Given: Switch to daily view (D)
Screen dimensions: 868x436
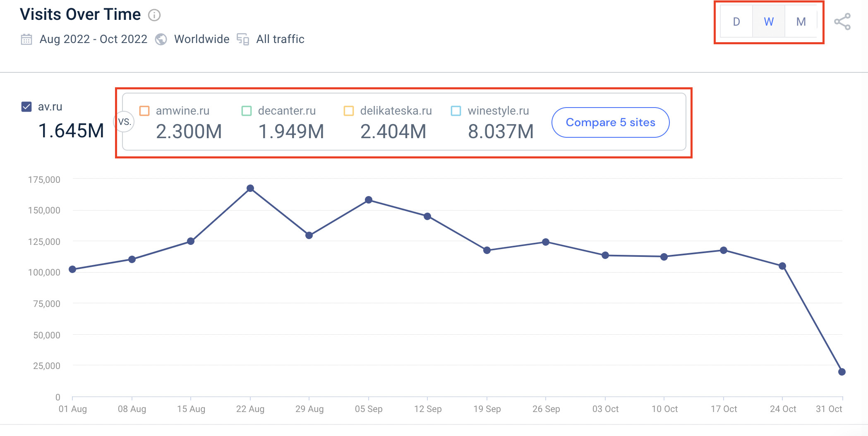Looking at the screenshot, I should click(x=736, y=22).
